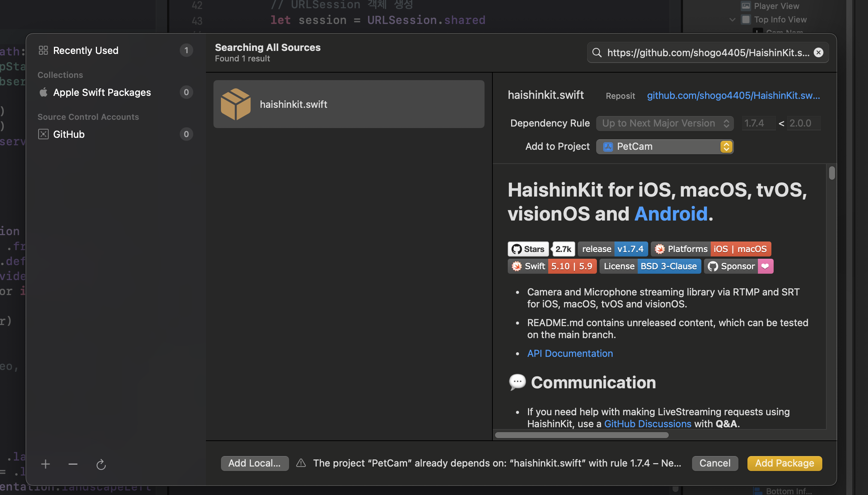The height and width of the screenshot is (495, 868).
Task: Click the Add Package button
Action: point(784,463)
